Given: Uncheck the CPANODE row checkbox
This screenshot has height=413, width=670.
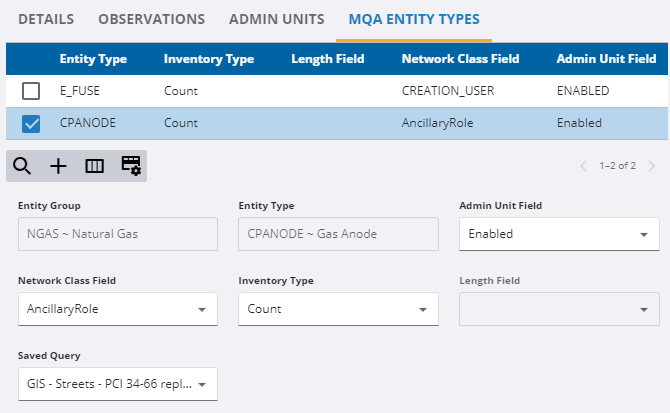Looking at the screenshot, I should (x=31, y=124).
